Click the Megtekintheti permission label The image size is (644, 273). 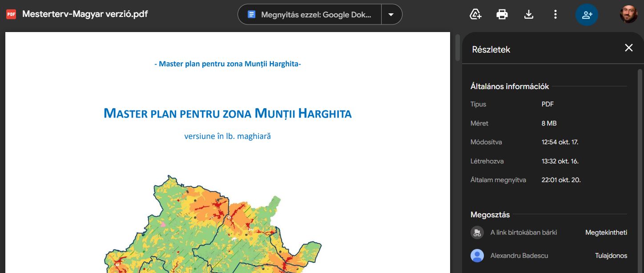[606, 232]
